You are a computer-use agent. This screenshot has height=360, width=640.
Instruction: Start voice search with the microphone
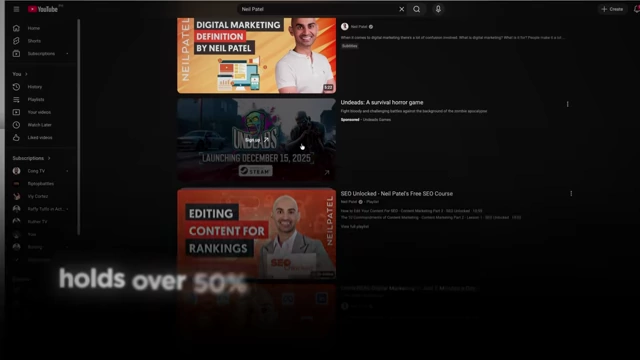click(438, 9)
